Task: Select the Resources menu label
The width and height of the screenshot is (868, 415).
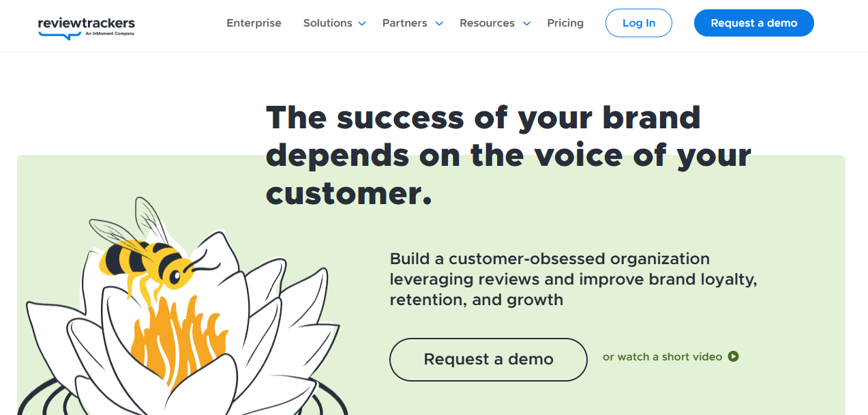Action: pyautogui.click(x=487, y=23)
